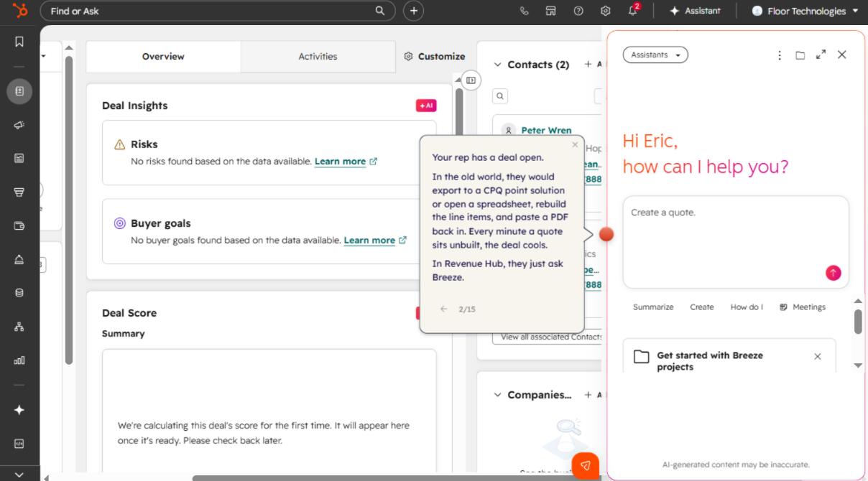The image size is (868, 481).
Task: Click the plus quick-create button
Action: pyautogui.click(x=413, y=11)
